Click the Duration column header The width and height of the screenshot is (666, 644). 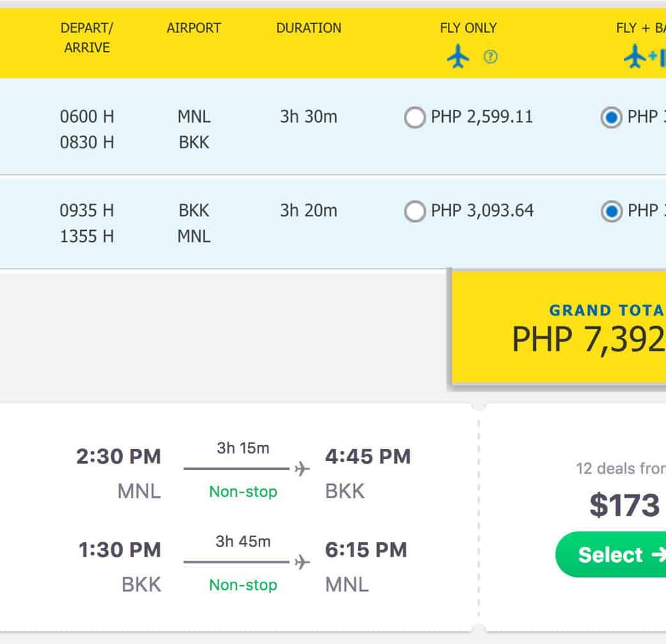[309, 28]
